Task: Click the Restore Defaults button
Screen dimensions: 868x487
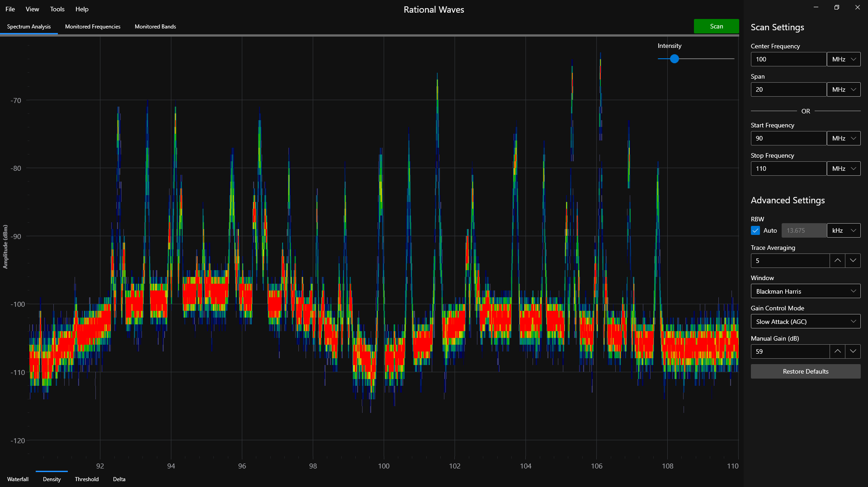Action: [x=805, y=371]
